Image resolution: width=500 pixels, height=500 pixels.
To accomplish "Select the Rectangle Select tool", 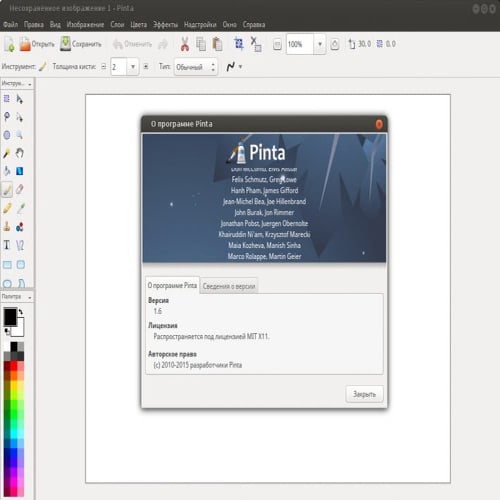I will coord(7,99).
